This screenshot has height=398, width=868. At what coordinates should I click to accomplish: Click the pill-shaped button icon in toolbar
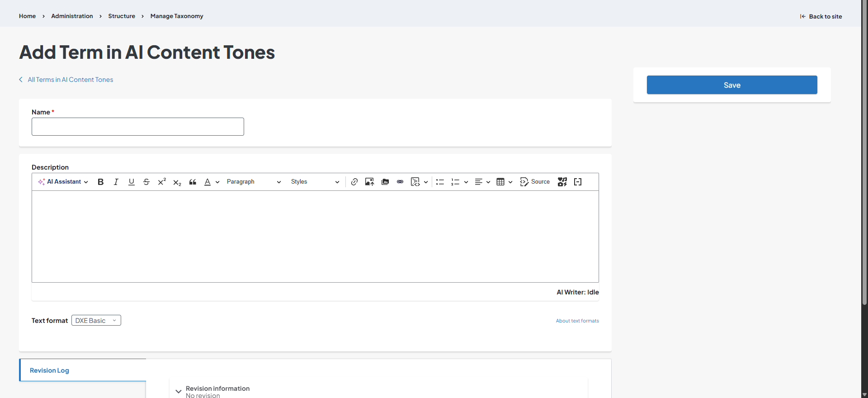[400, 182]
